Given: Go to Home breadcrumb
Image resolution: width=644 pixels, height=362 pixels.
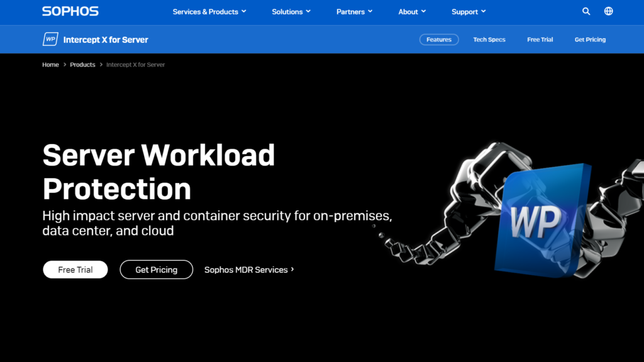Looking at the screenshot, I should click(50, 65).
